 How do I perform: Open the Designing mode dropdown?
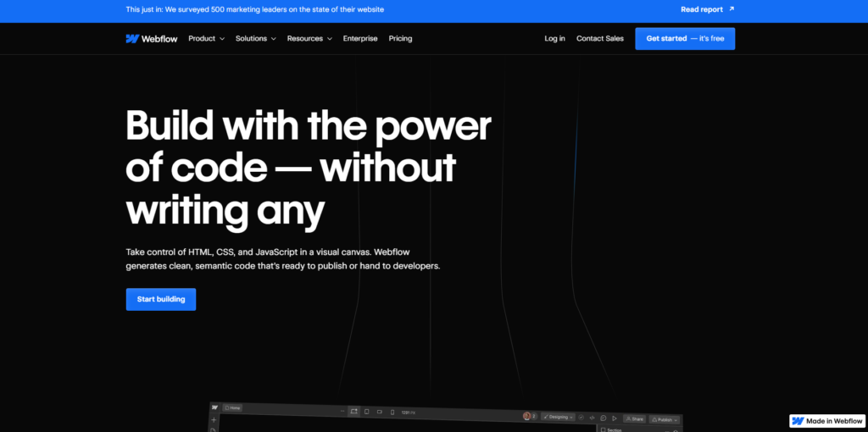click(558, 417)
